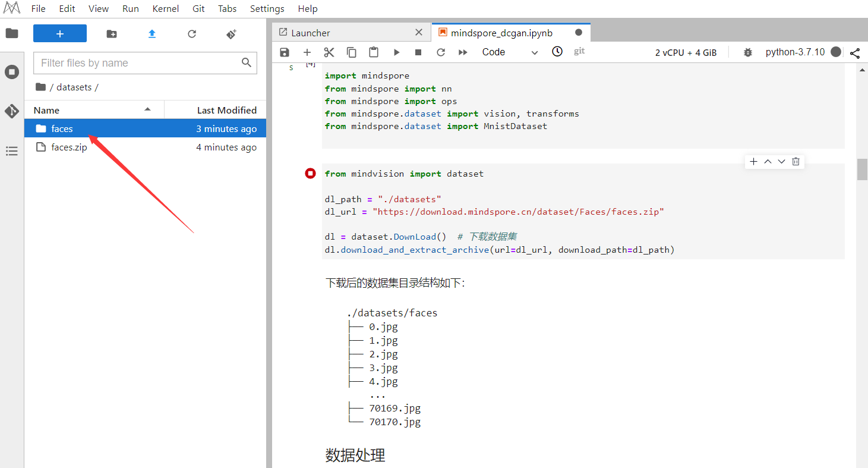The height and width of the screenshot is (468, 868).
Task: Open the Git menu
Action: tap(199, 9)
